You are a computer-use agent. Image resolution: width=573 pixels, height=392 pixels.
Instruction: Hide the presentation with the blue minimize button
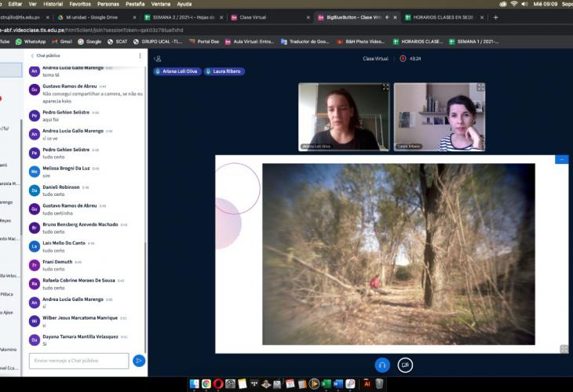coord(562,159)
